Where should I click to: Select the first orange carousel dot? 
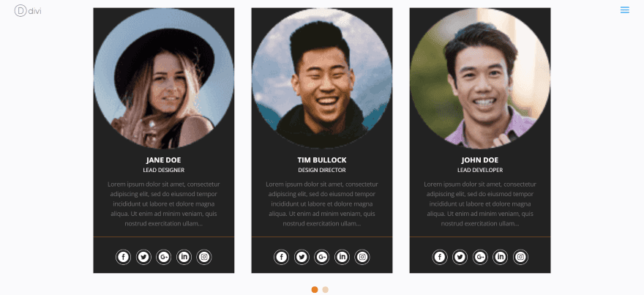[315, 290]
